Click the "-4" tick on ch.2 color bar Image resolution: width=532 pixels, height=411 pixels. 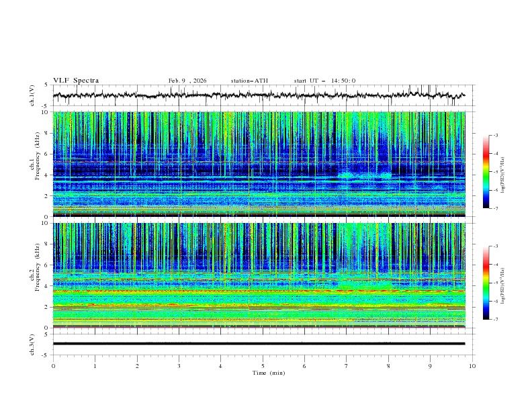pyautogui.click(x=496, y=265)
